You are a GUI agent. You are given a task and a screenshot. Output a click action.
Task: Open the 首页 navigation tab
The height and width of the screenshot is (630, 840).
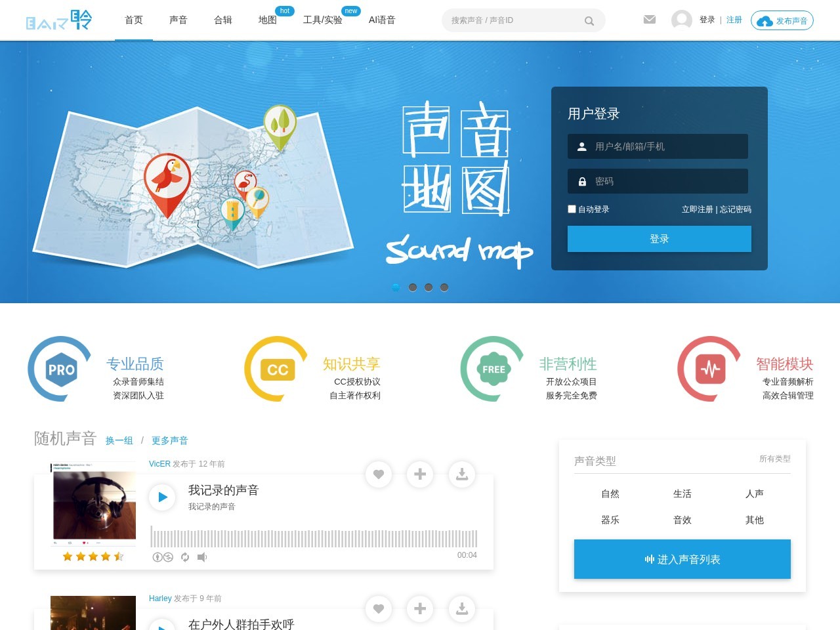click(134, 20)
